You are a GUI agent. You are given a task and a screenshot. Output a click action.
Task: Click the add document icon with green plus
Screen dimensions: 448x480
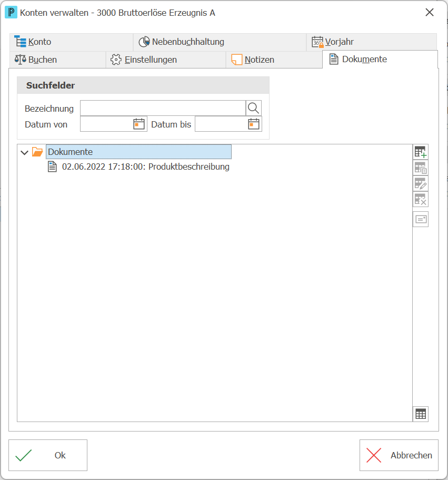[421, 152]
